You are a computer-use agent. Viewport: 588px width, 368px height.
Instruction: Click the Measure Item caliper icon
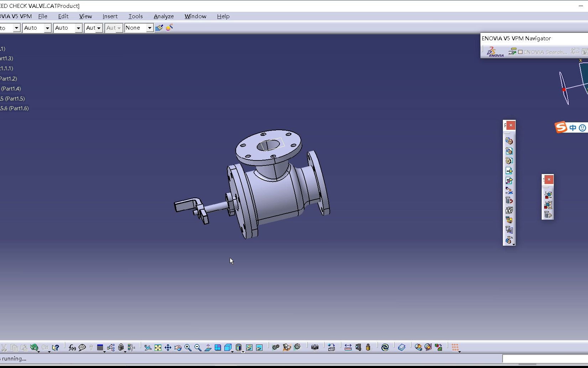click(358, 347)
